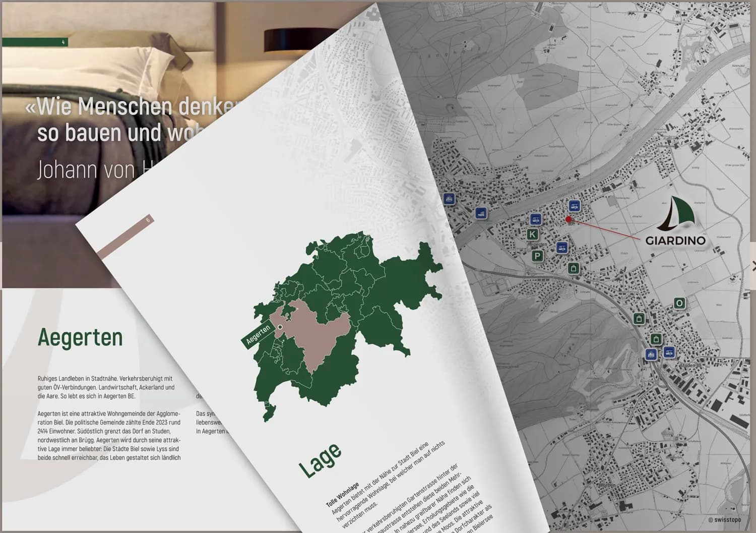
Task: Click the green K marker on the map
Action: pos(532,234)
